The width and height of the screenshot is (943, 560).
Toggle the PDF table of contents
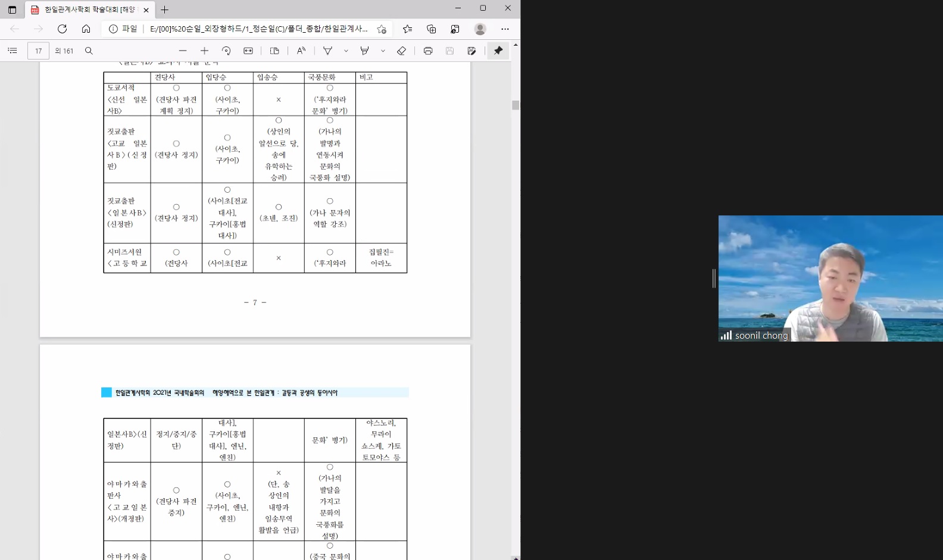pyautogui.click(x=13, y=51)
